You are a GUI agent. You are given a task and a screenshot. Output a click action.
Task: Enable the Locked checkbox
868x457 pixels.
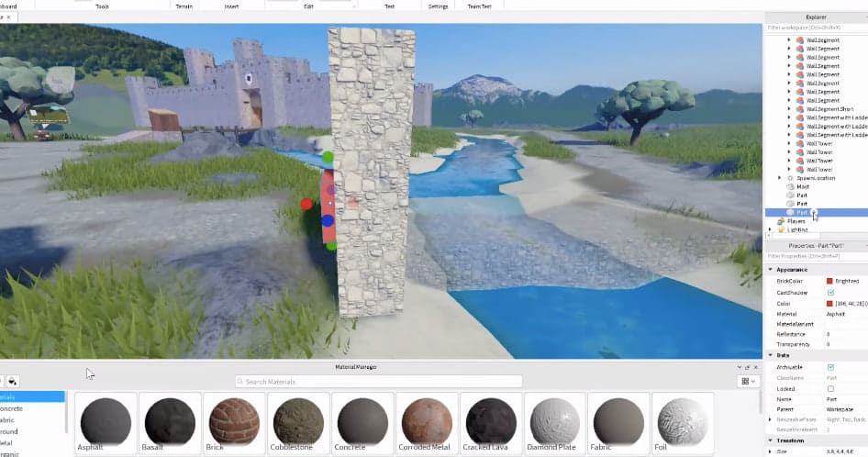click(x=830, y=389)
